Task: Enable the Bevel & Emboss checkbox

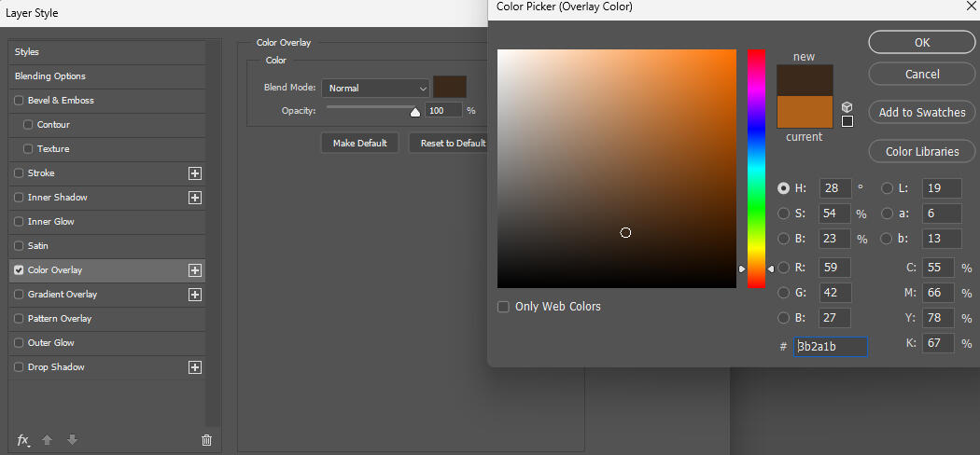Action: click(x=19, y=101)
